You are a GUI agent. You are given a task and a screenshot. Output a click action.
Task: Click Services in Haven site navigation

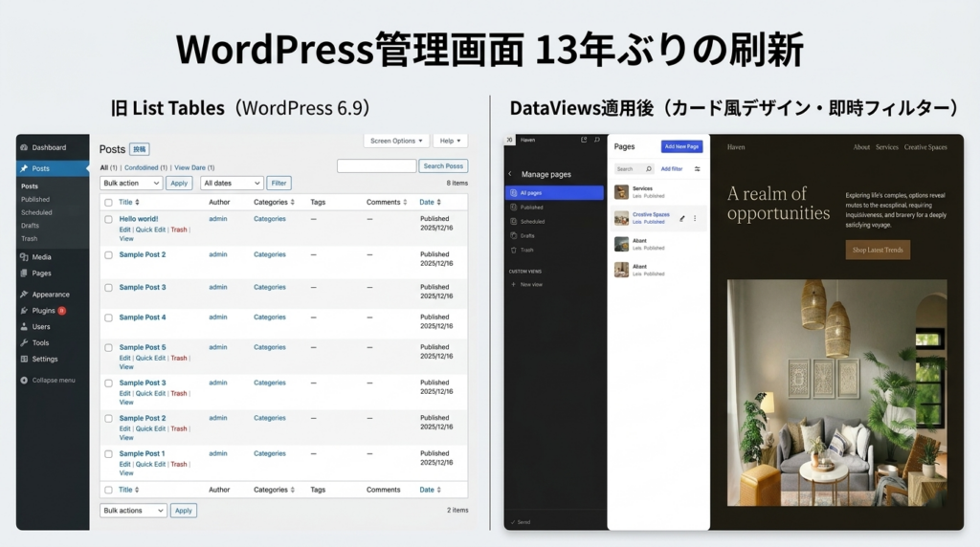click(x=887, y=147)
